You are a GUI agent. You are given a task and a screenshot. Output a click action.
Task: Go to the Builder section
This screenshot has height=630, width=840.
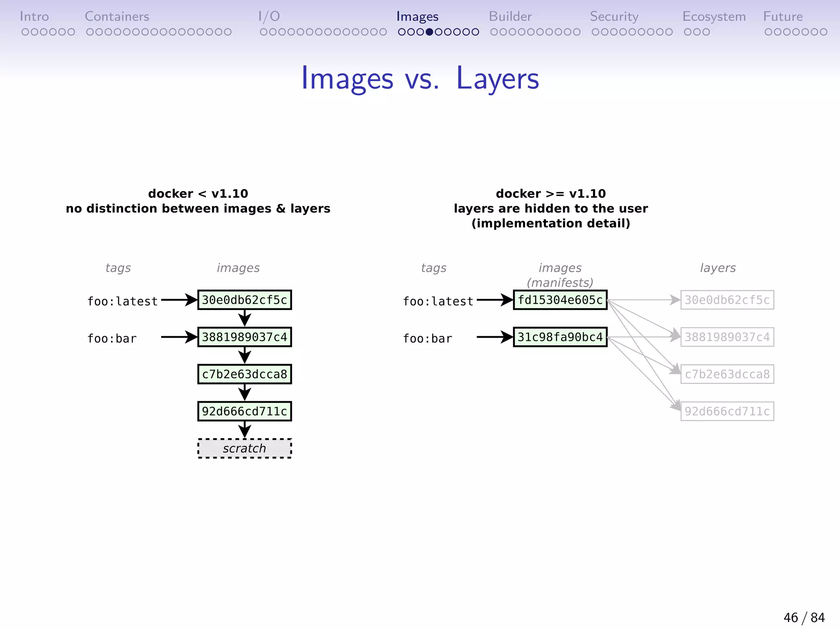click(x=510, y=16)
